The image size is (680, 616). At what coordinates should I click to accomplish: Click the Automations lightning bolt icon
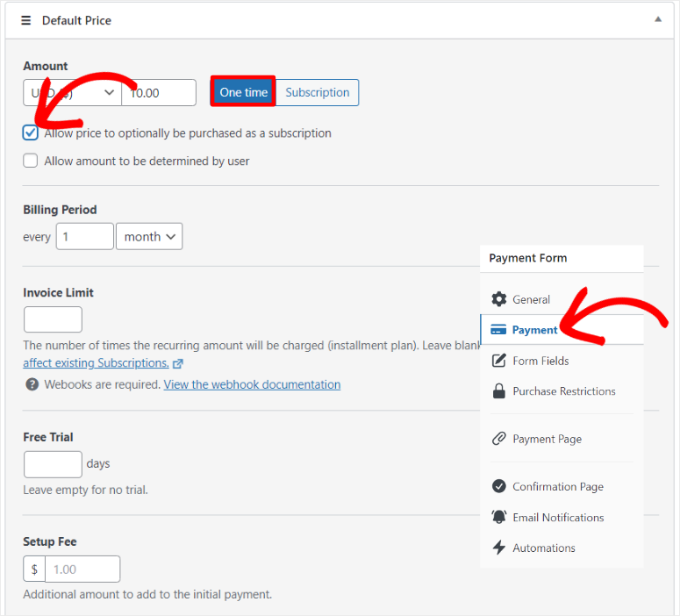pos(499,548)
